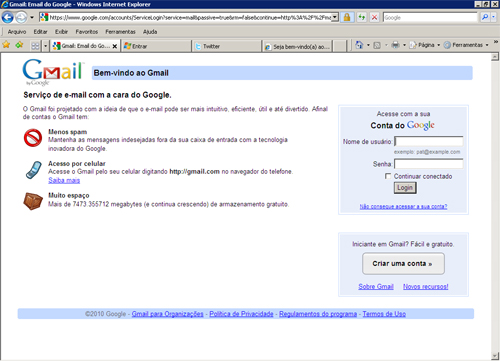Click the Google search box in toolbar
The width and height of the screenshot is (500, 361).
[430, 17]
